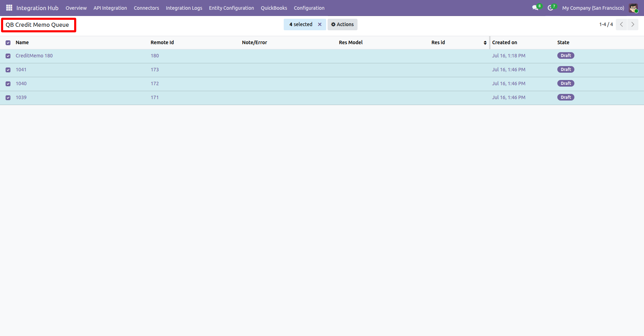Click the user avatar picture
This screenshot has width=644, height=336.
(633, 8)
